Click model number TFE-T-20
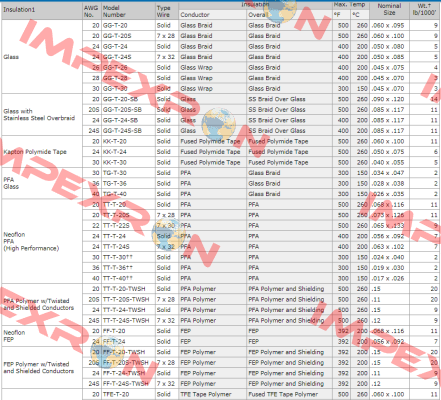The width and height of the screenshot is (441, 400). point(116,394)
